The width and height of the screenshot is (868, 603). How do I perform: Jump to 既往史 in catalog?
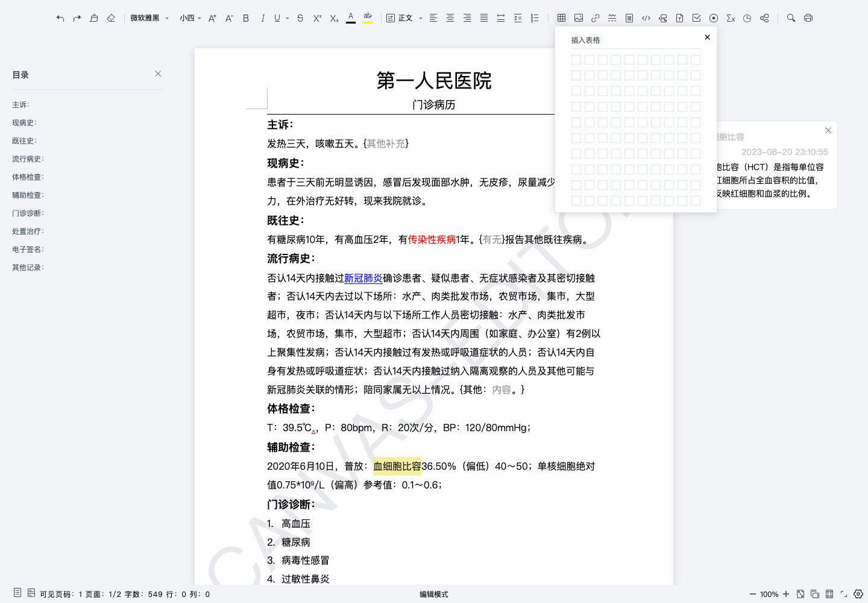click(x=25, y=141)
